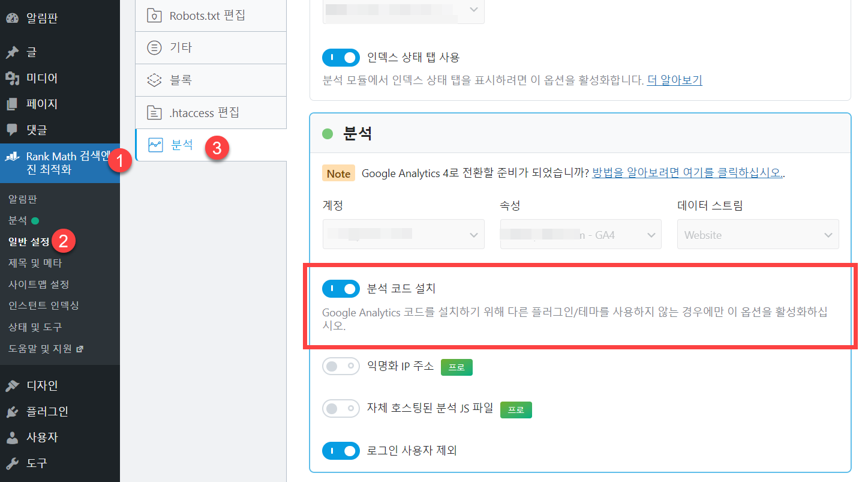The height and width of the screenshot is (482, 868).
Task: Open the 도구 tools menu
Action: coord(60,463)
